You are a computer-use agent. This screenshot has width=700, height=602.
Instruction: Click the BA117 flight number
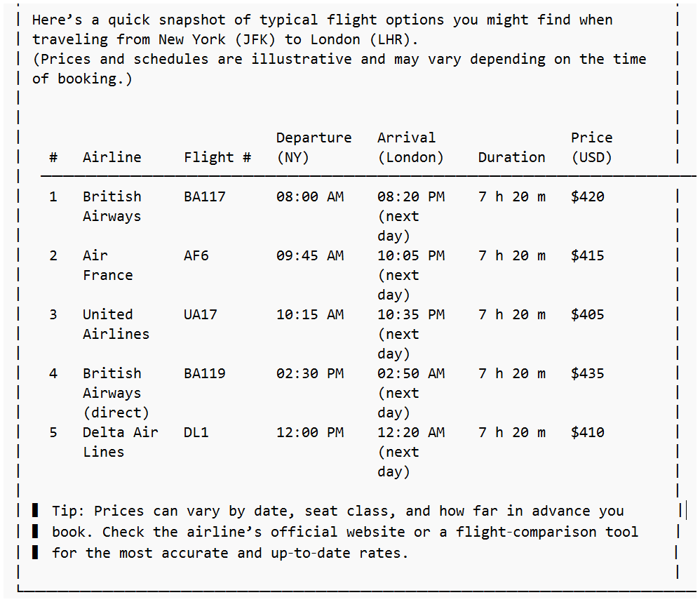(205, 196)
